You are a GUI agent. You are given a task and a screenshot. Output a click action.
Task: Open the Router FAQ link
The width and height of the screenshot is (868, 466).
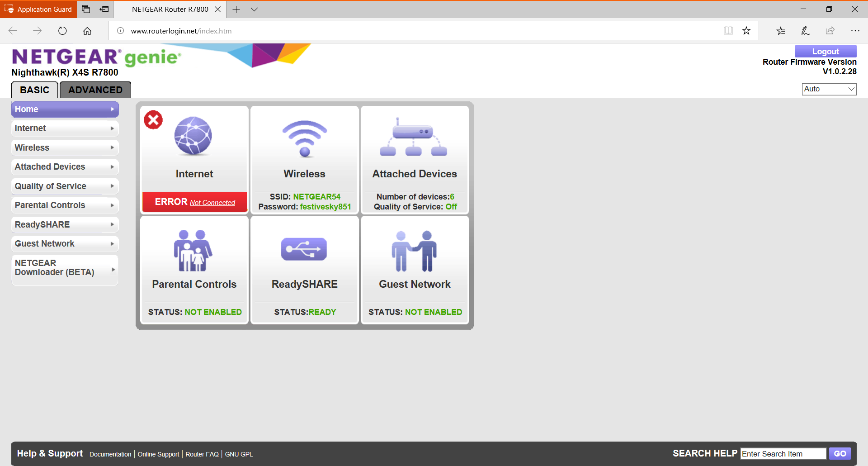coord(202,454)
